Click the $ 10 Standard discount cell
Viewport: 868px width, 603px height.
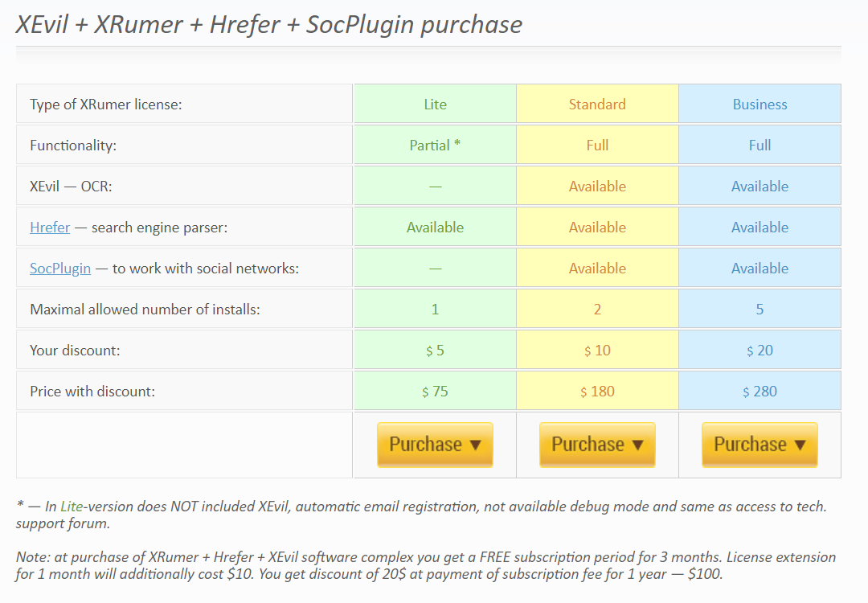(597, 350)
